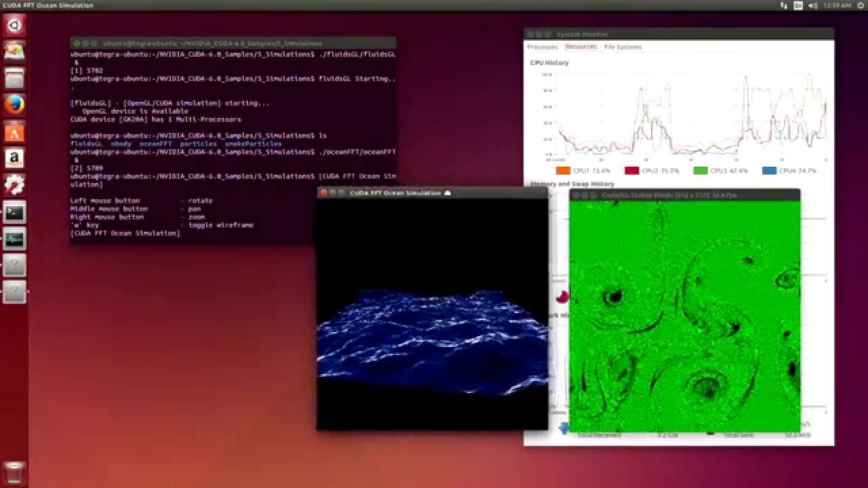Click the 'smokeParticles' entry in ls output
This screenshot has height=488, width=868.
pyautogui.click(x=254, y=144)
